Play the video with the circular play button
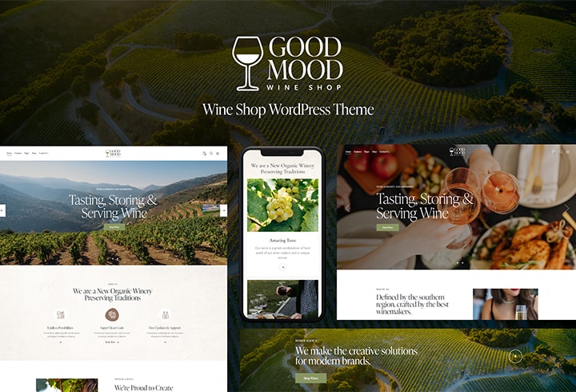 [515, 356]
